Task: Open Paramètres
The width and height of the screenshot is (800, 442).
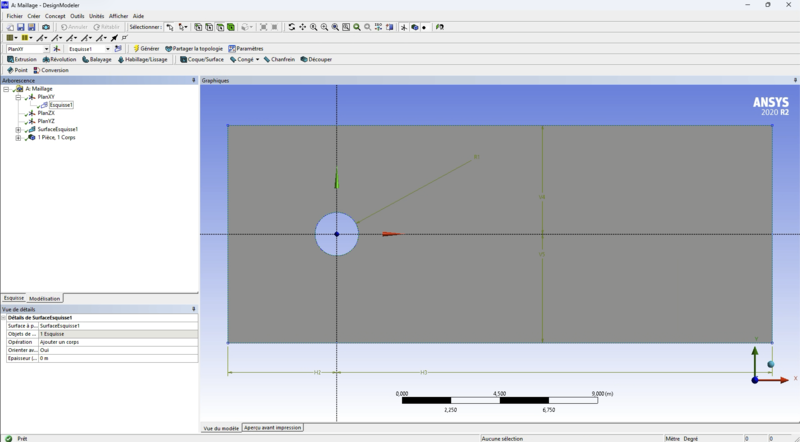Action: point(246,49)
